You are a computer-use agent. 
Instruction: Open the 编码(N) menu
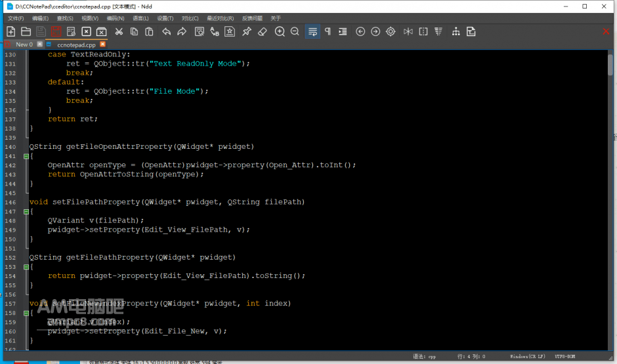pos(116,18)
